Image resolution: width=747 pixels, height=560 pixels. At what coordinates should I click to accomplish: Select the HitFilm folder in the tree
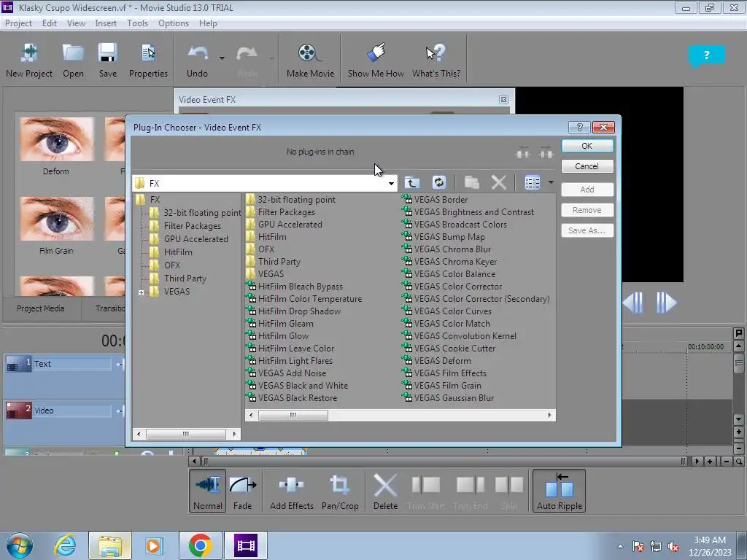171,252
